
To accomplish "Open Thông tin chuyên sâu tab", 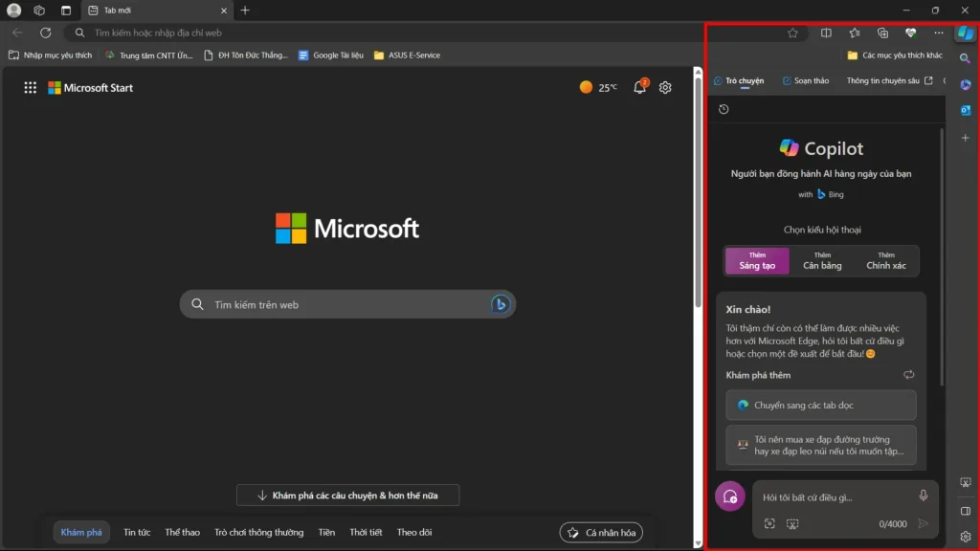I will (x=889, y=80).
